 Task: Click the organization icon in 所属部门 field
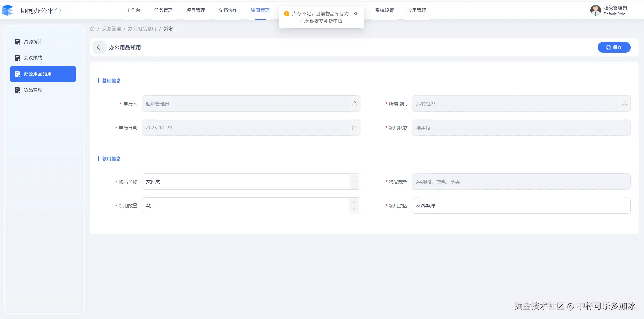[625, 104]
